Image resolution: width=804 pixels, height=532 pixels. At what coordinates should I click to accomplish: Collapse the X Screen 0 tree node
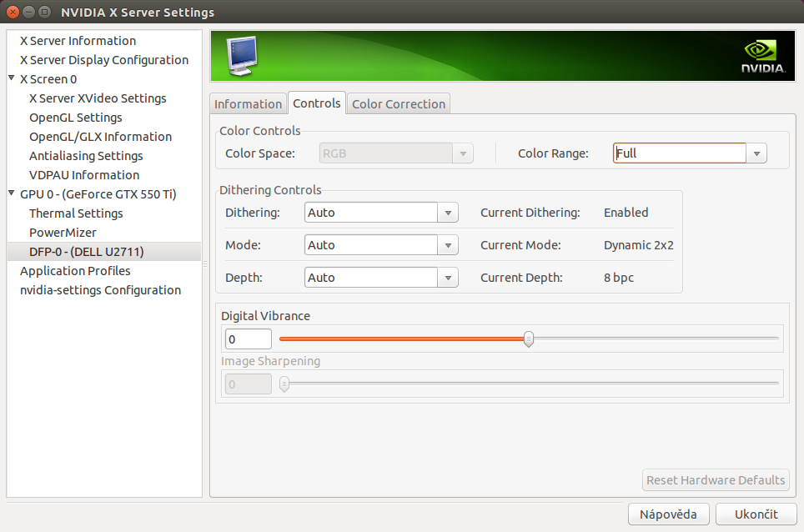click(x=12, y=78)
